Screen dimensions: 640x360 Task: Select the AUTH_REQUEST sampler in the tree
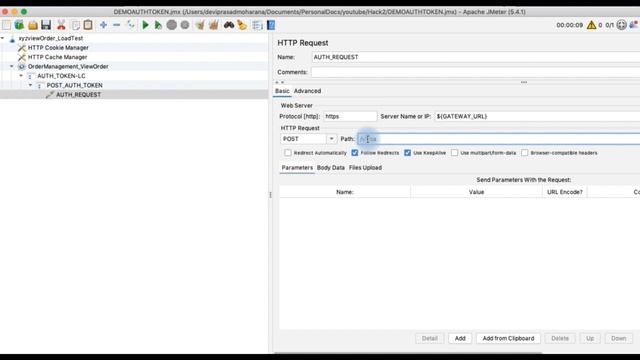pyautogui.click(x=78, y=94)
